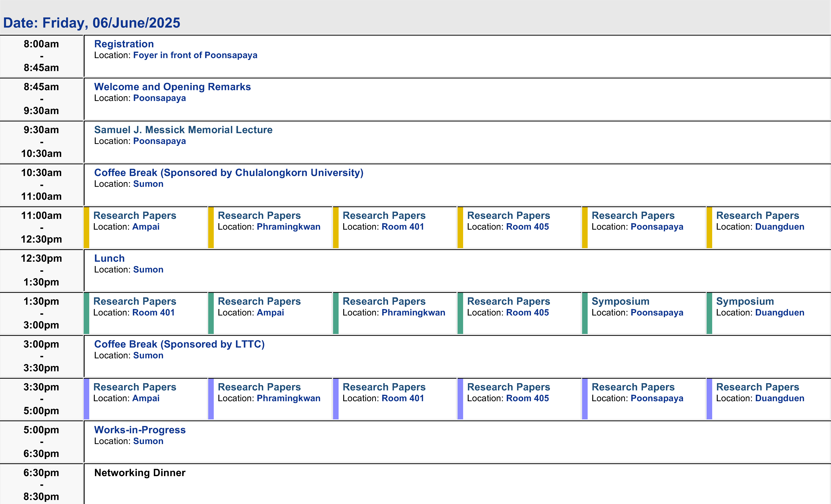Viewport: 831px width, 504px height.
Task: Click Poonsapaya location in the 11:00am row
Action: (657, 227)
